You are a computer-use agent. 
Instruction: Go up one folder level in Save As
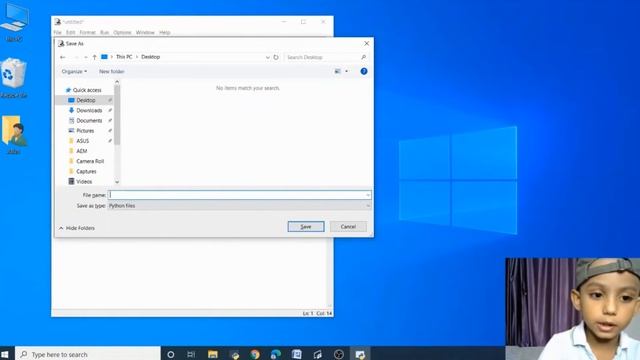94,57
